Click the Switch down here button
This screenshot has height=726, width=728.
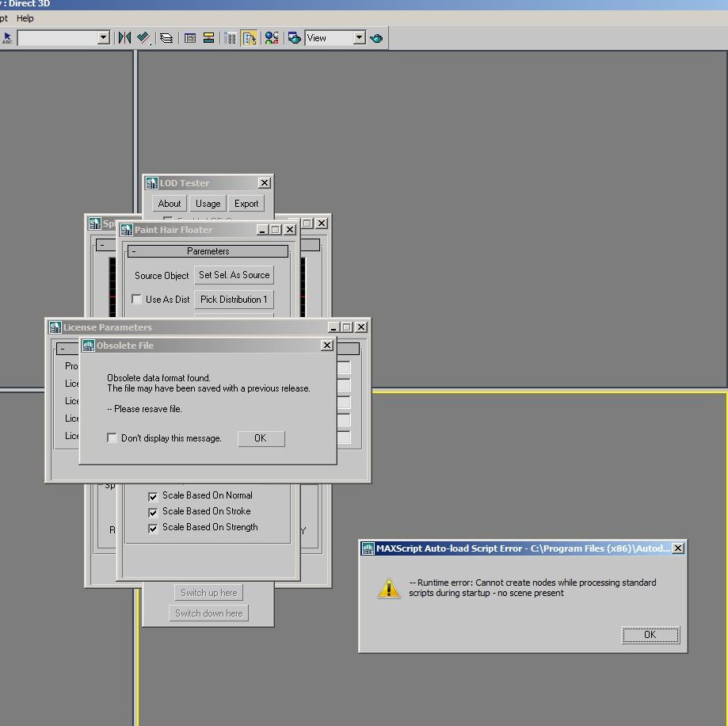[x=209, y=613]
